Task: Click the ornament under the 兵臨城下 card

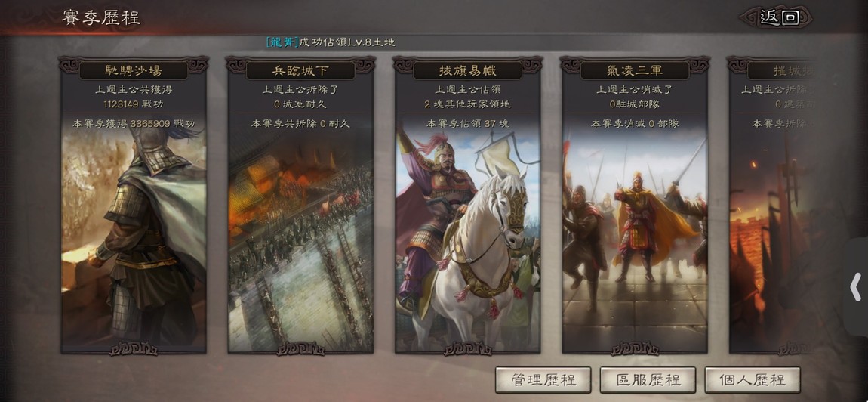Action: click(300, 349)
